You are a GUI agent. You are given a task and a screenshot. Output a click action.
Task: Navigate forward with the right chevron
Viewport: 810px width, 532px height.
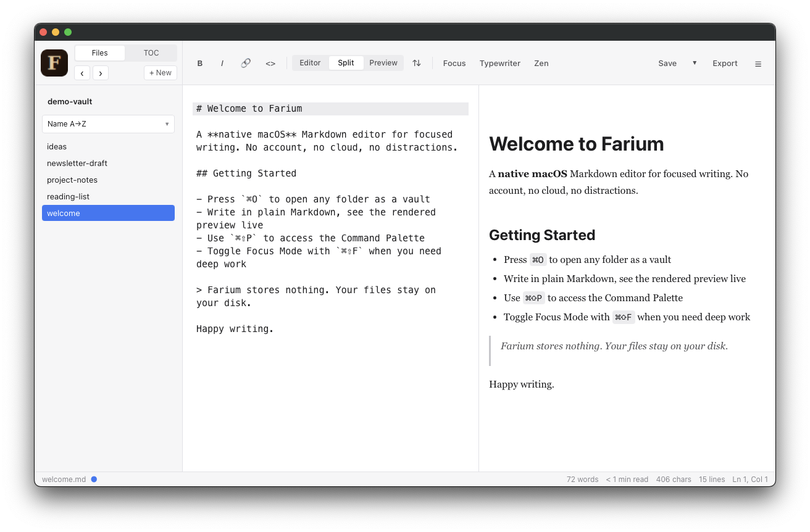pyautogui.click(x=101, y=73)
